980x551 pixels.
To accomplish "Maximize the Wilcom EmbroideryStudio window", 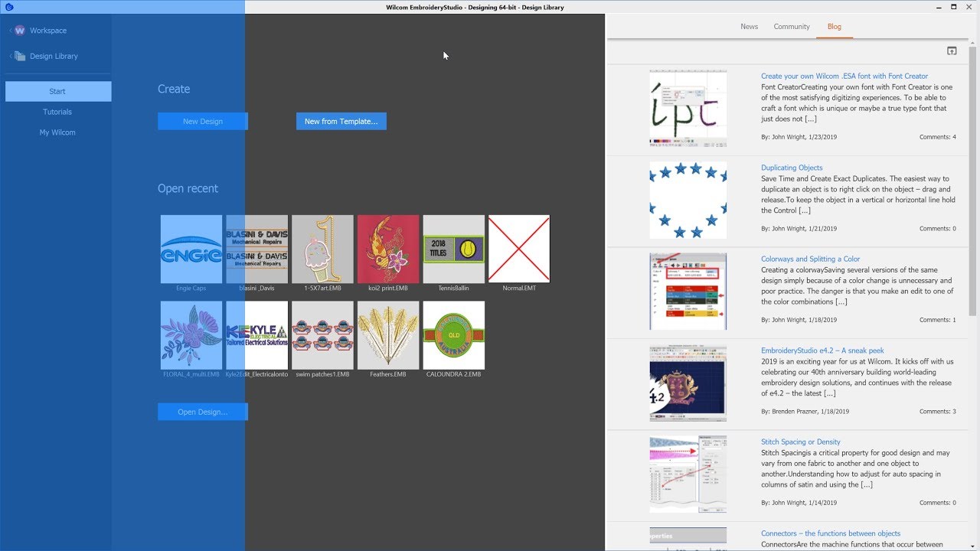I will [954, 7].
